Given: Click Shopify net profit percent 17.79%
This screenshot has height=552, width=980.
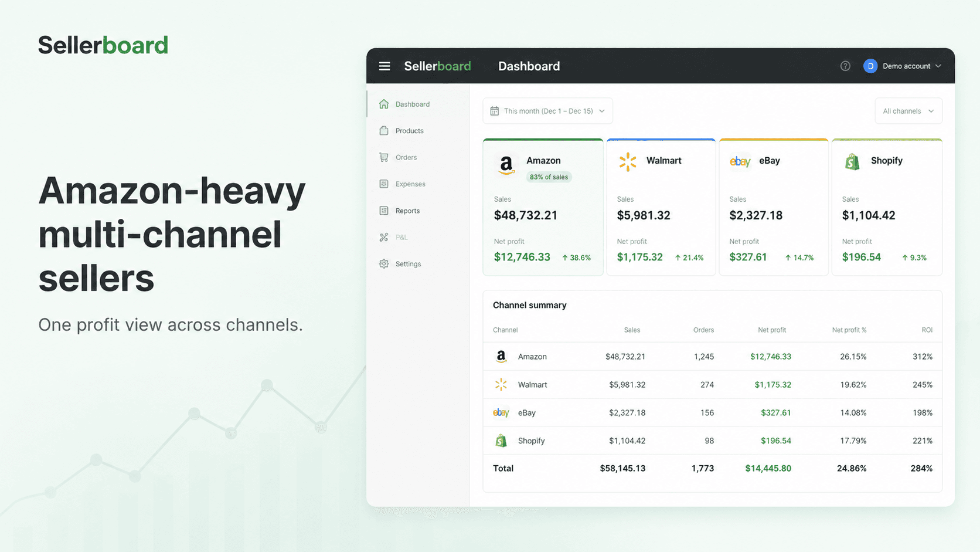Looking at the screenshot, I should 853,441.
